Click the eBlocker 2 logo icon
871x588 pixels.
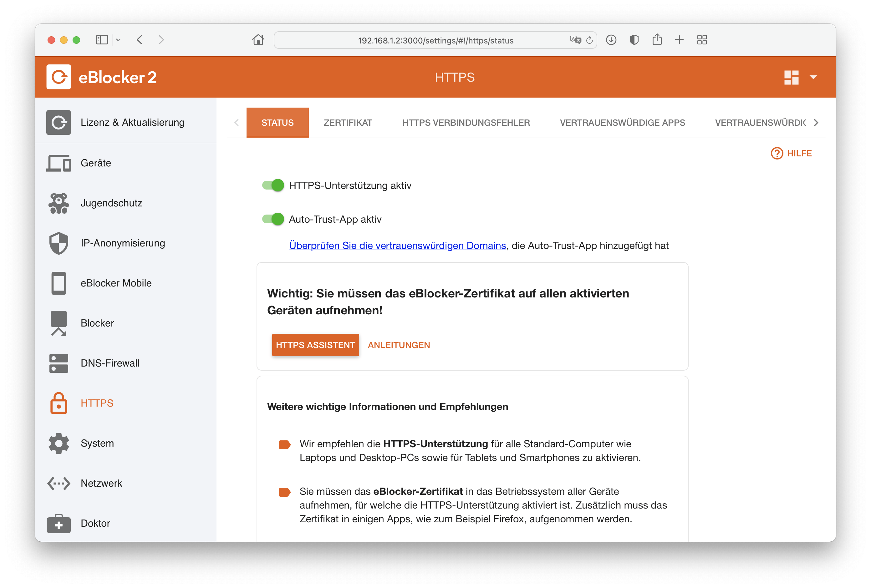pos(59,77)
